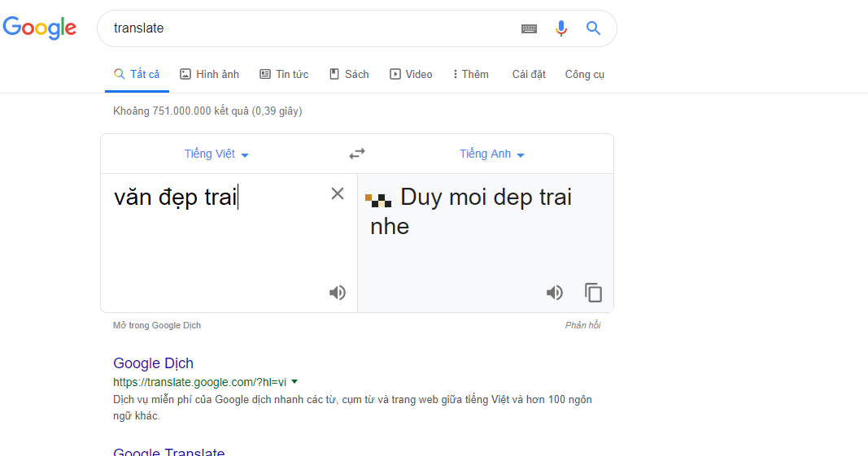The image size is (868, 456).
Task: Open the Tiếng Việt source language dropdown
Action: (x=216, y=154)
